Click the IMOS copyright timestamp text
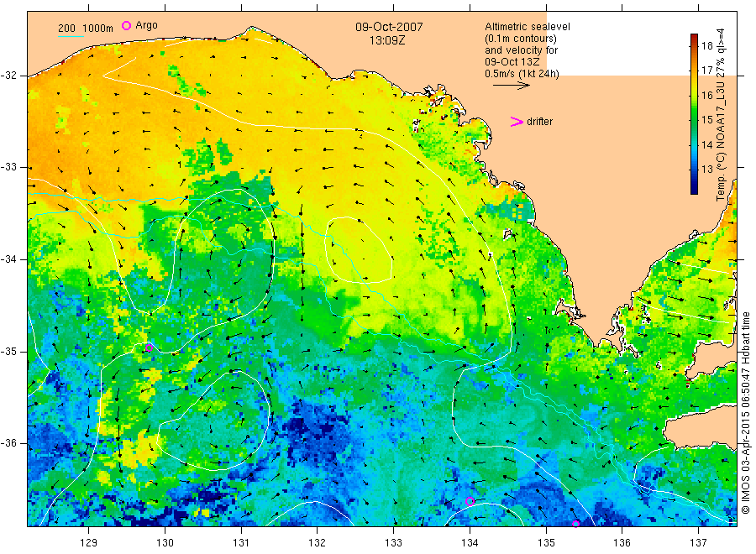The width and height of the screenshot is (756, 554). pyautogui.click(x=745, y=413)
